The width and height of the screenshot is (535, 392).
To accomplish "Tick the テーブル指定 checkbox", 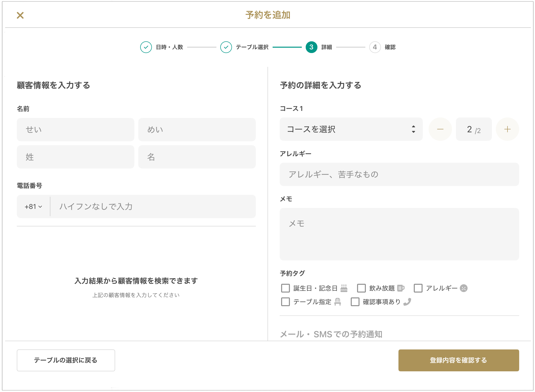I will point(286,302).
